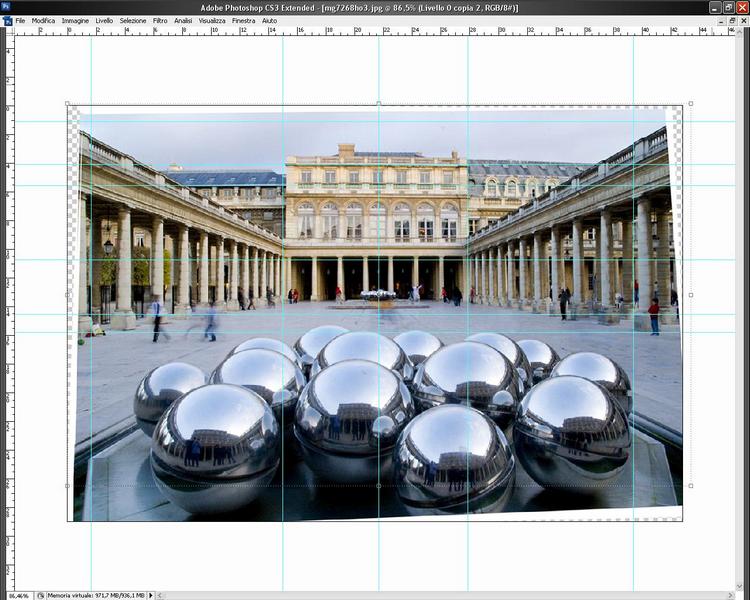The width and height of the screenshot is (750, 600).
Task: Open the Aiuto help menu
Action: (270, 20)
